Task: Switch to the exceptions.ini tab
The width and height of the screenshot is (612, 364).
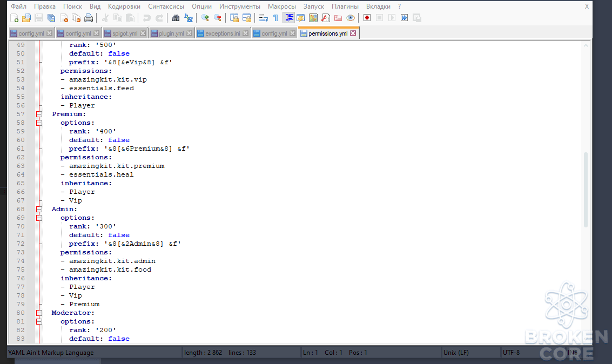Action: coord(223,33)
